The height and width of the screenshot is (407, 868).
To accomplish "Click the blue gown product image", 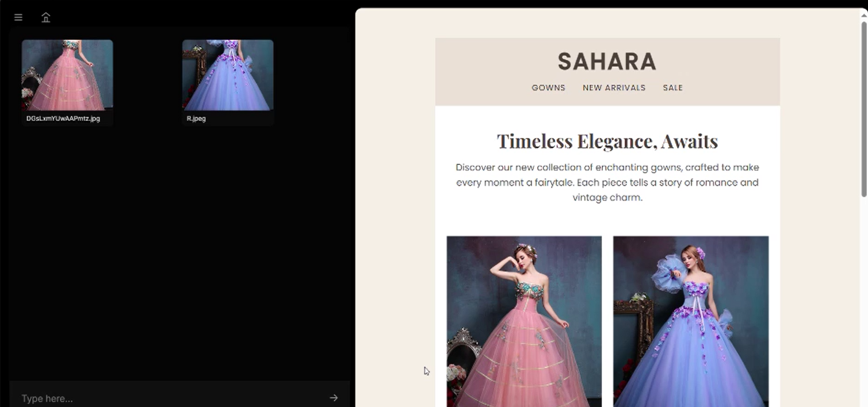I will click(x=691, y=321).
